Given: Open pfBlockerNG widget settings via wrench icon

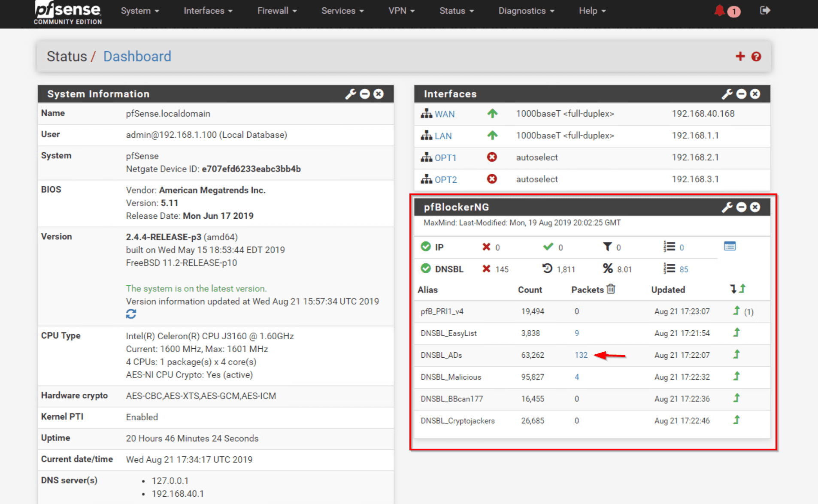Looking at the screenshot, I should 727,207.
